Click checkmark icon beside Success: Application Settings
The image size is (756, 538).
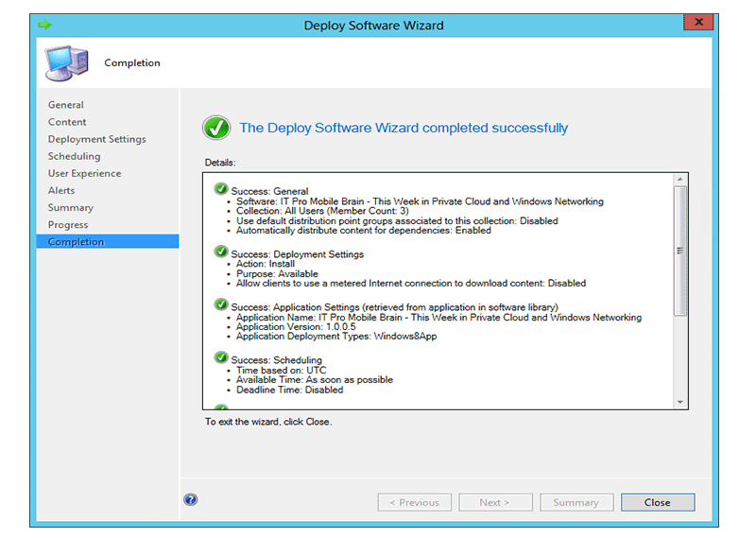click(221, 304)
